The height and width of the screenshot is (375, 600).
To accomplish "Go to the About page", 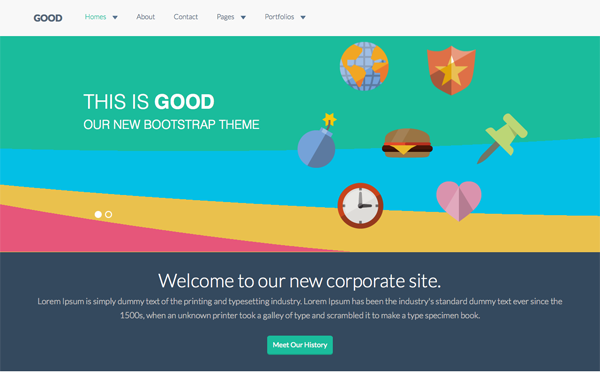I will (145, 17).
